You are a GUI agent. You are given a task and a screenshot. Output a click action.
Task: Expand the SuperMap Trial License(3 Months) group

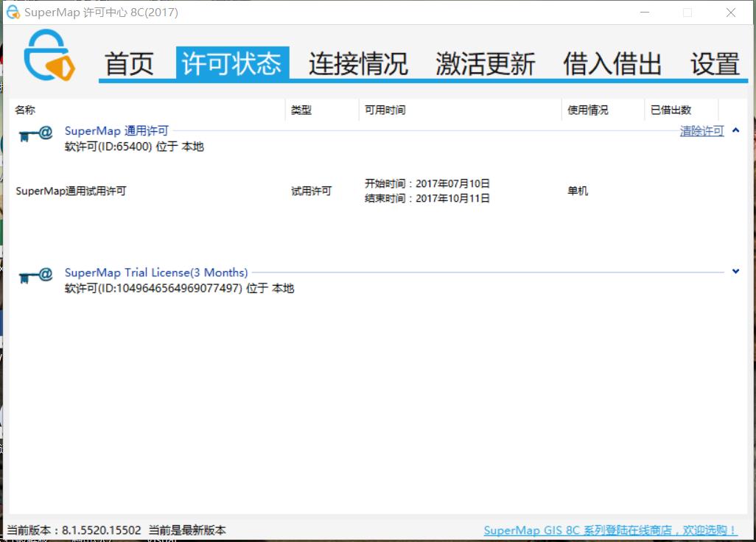pyautogui.click(x=736, y=271)
